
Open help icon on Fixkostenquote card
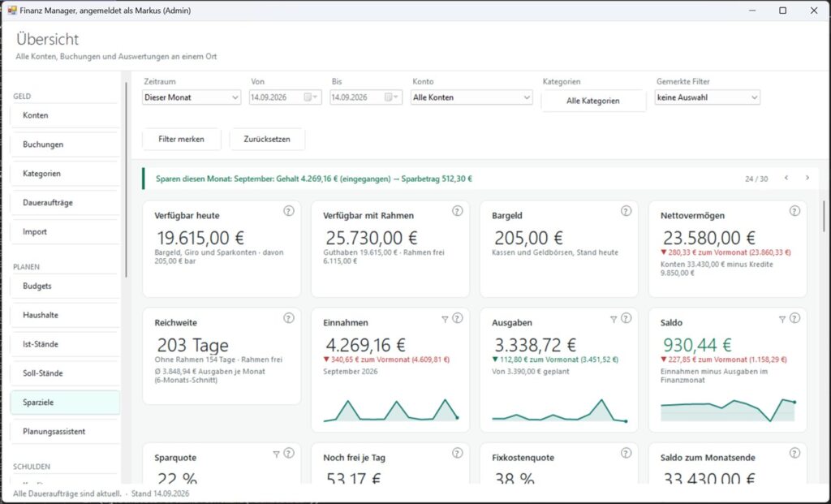[x=626, y=453]
